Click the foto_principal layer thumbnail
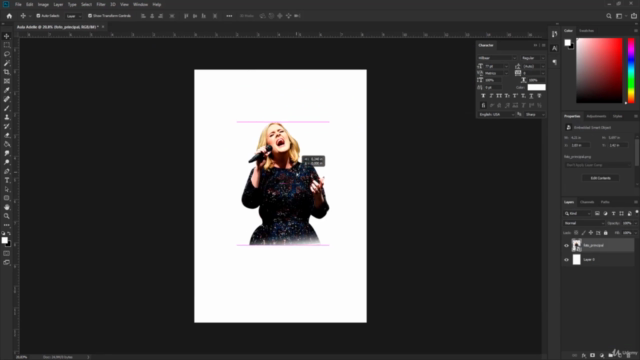Image resolution: width=640 pixels, height=360 pixels. [576, 245]
